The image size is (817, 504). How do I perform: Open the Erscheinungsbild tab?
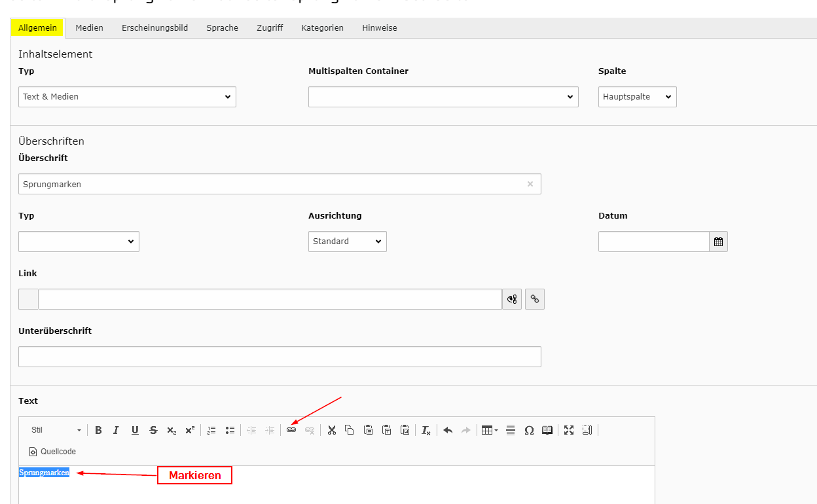[x=154, y=28]
